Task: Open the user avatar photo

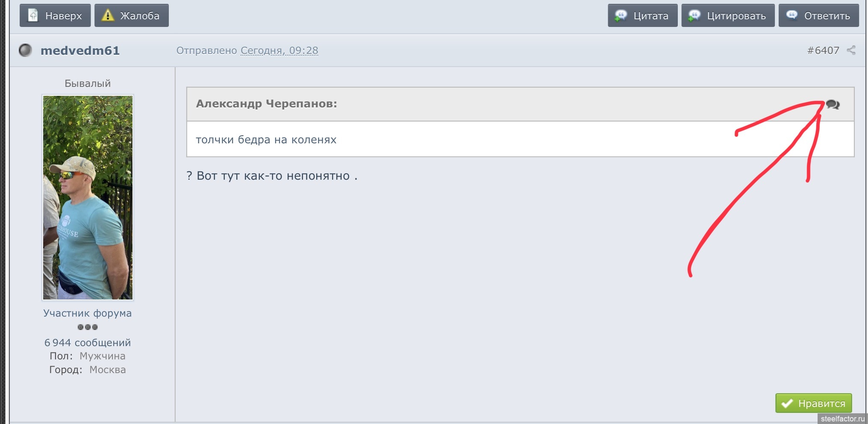Action: 88,197
